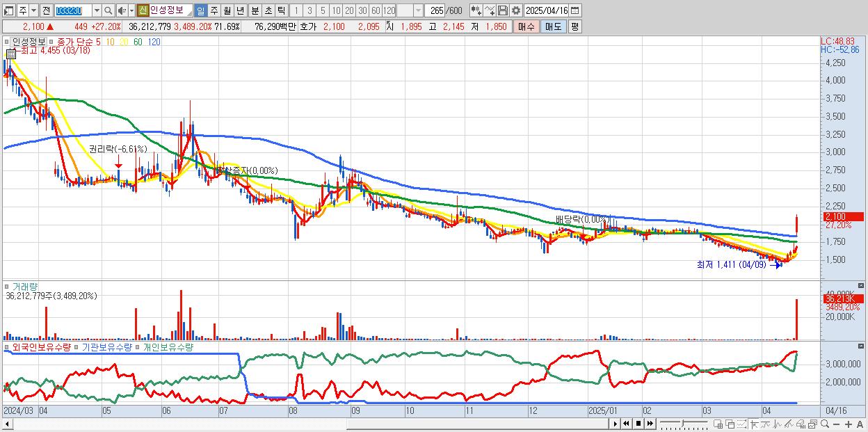Select interval preset 10
The height and width of the screenshot is (432, 868).
[x=336, y=10]
